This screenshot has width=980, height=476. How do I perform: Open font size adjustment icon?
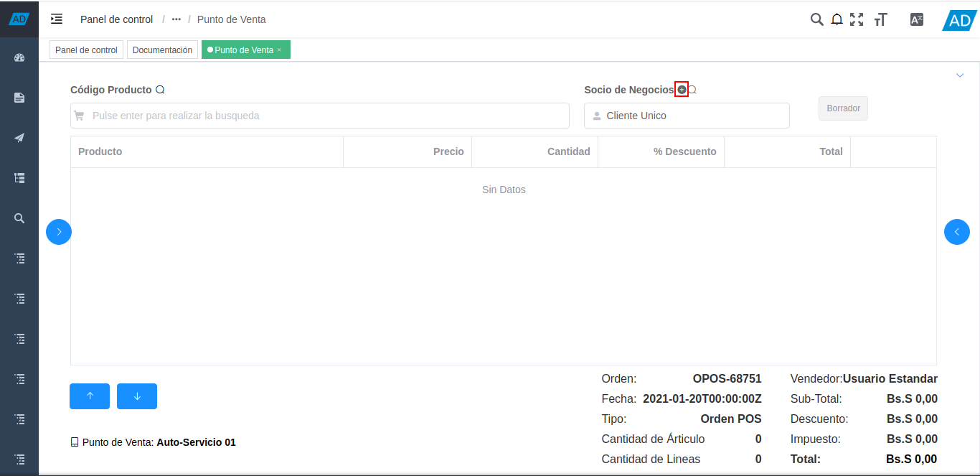coord(881,19)
